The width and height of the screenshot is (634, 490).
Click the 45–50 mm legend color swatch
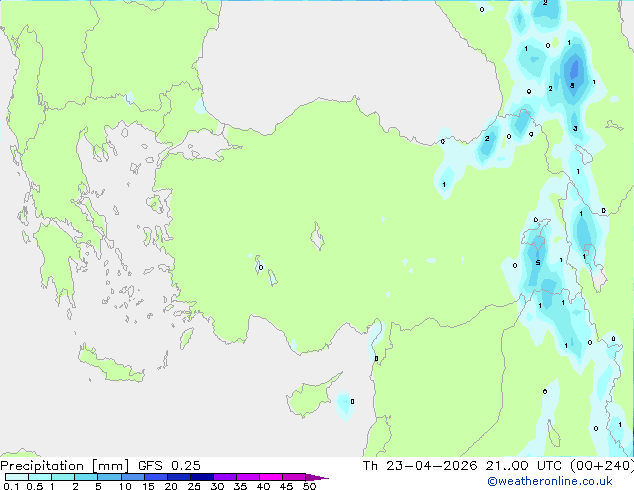coord(294,477)
